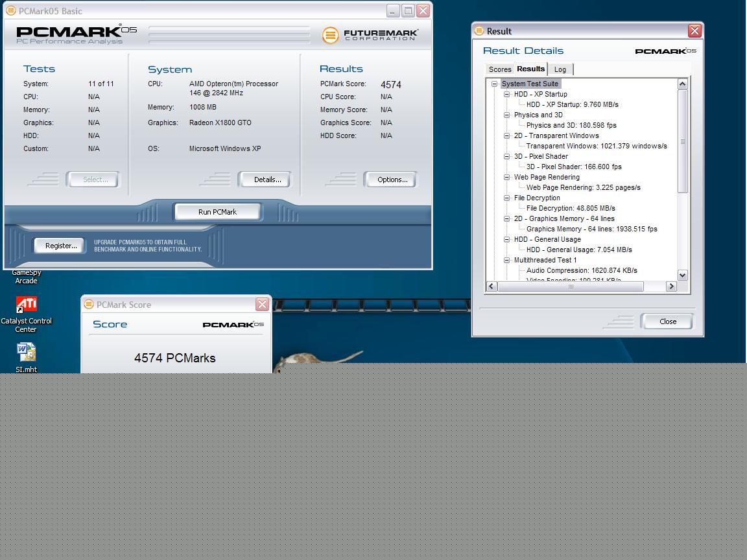Collapse the Multithreaded Test 1 node
The height and width of the screenshot is (560, 747).
507,260
